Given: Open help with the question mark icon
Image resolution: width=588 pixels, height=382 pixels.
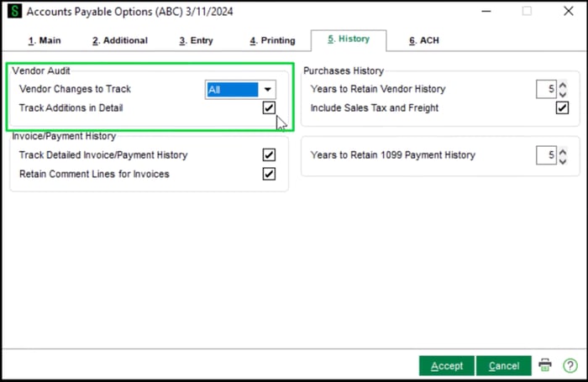Looking at the screenshot, I should click(570, 365).
